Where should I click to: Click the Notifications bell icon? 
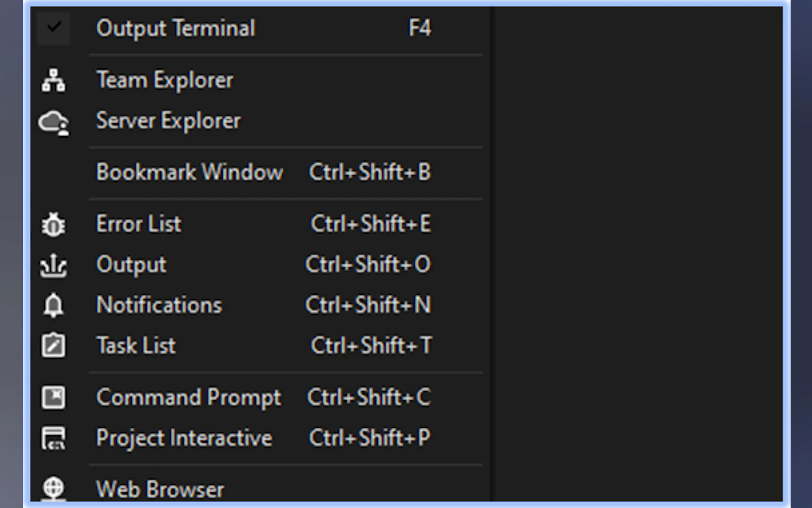53,306
